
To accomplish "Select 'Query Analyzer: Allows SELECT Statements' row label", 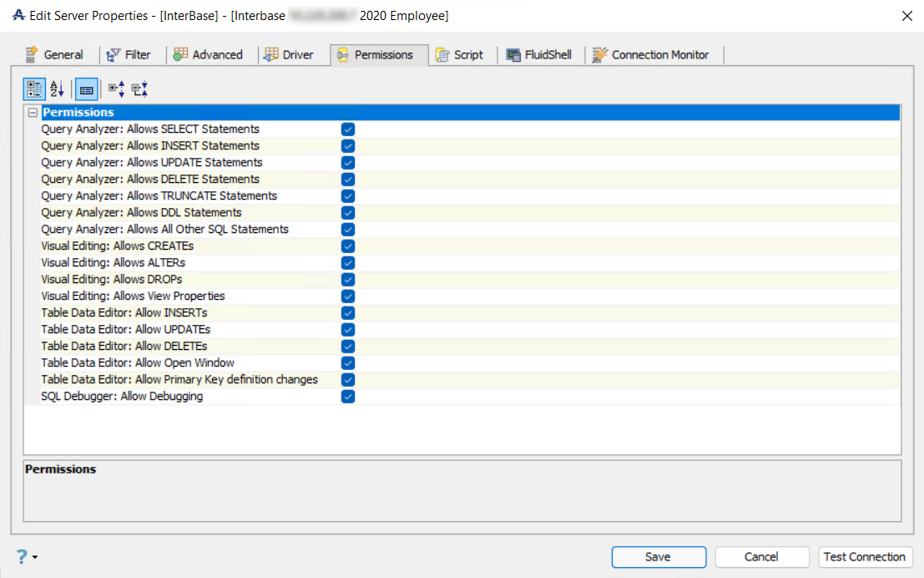I will coord(150,129).
